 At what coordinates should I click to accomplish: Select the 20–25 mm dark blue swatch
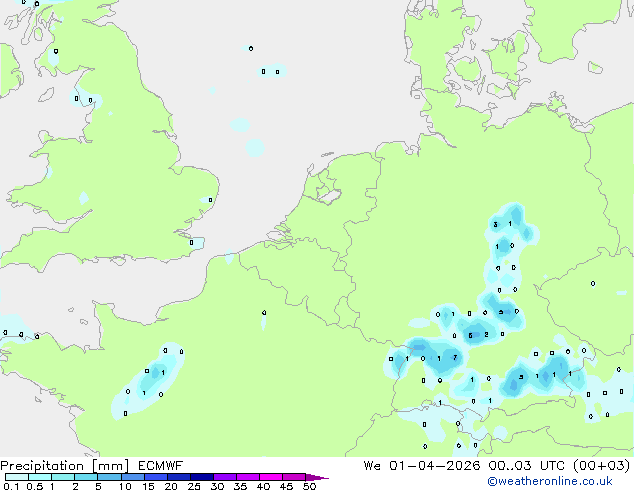[179, 477]
